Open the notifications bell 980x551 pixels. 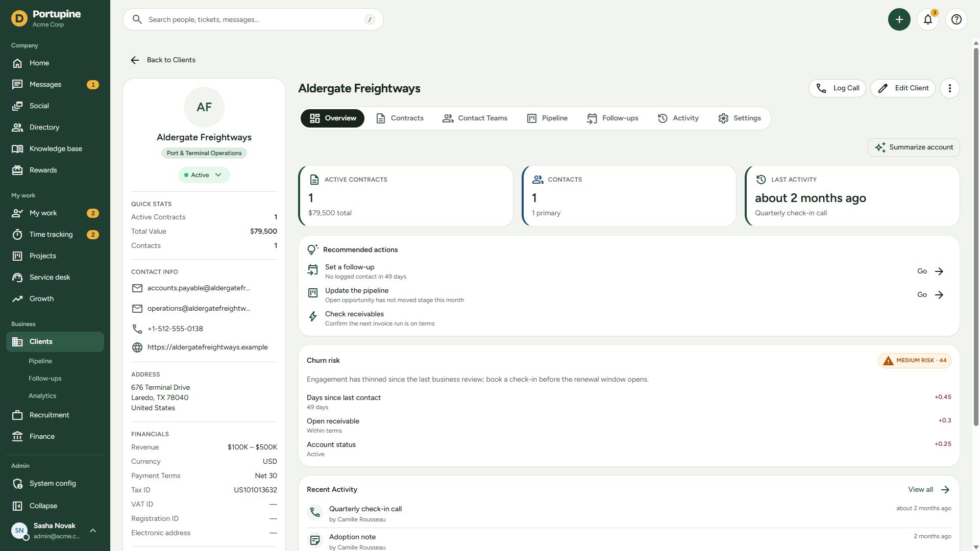click(x=928, y=19)
